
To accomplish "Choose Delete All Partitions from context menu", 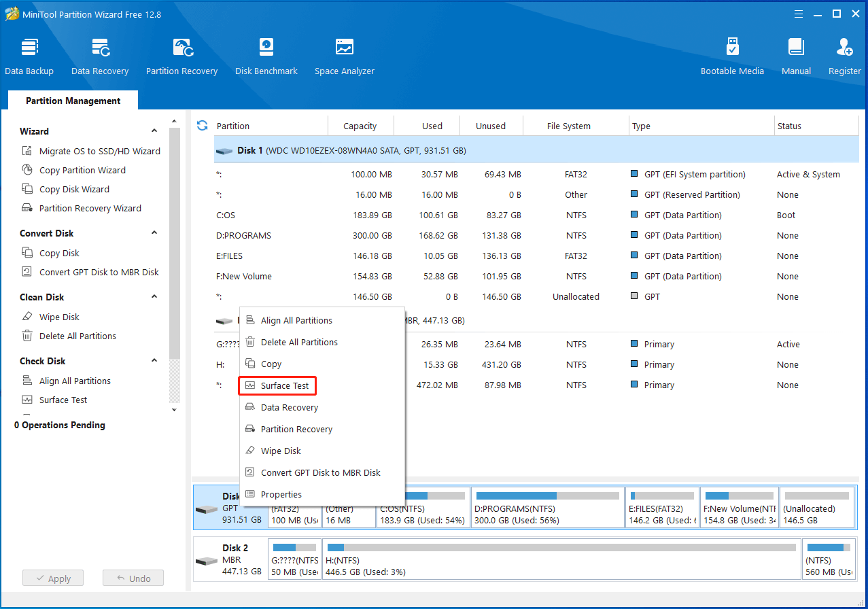I will click(322, 342).
